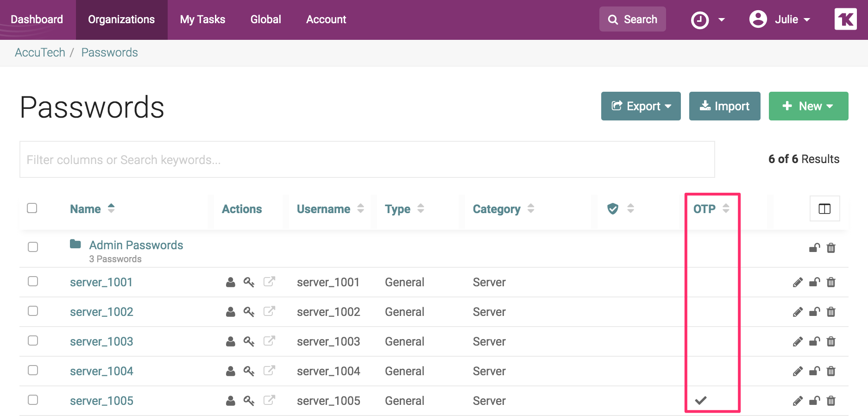Click the filter columns search field
This screenshot has height=416, width=868.
pyautogui.click(x=367, y=160)
